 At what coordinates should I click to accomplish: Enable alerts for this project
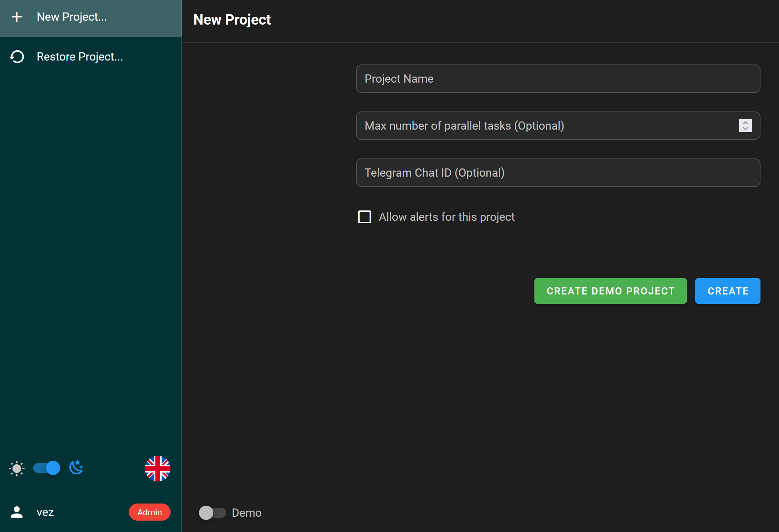tap(365, 217)
